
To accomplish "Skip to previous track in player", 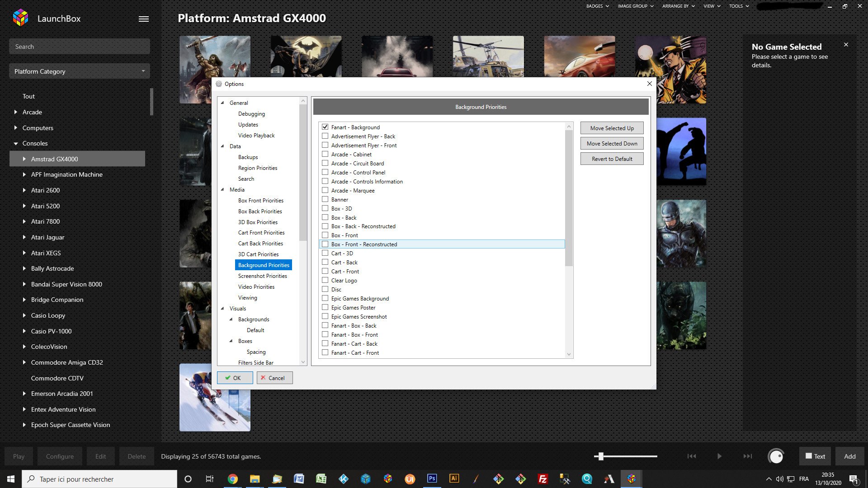I will point(692,456).
